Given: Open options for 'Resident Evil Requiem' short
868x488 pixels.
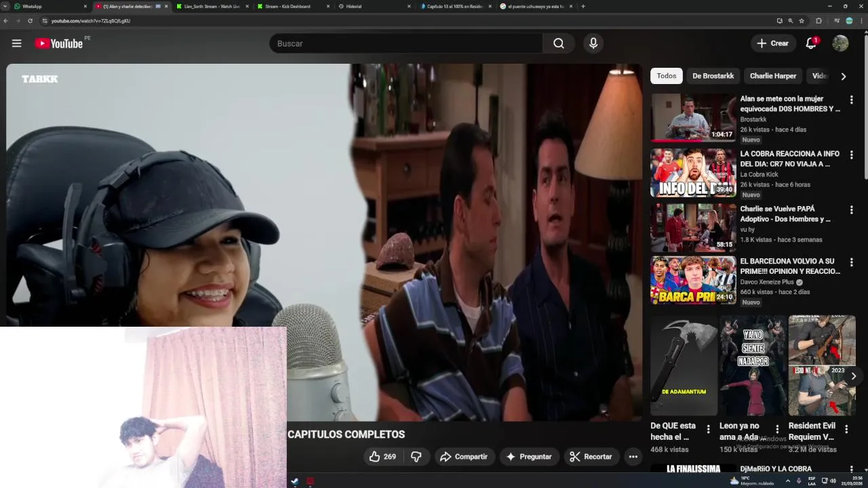Looking at the screenshot, I should tap(846, 429).
